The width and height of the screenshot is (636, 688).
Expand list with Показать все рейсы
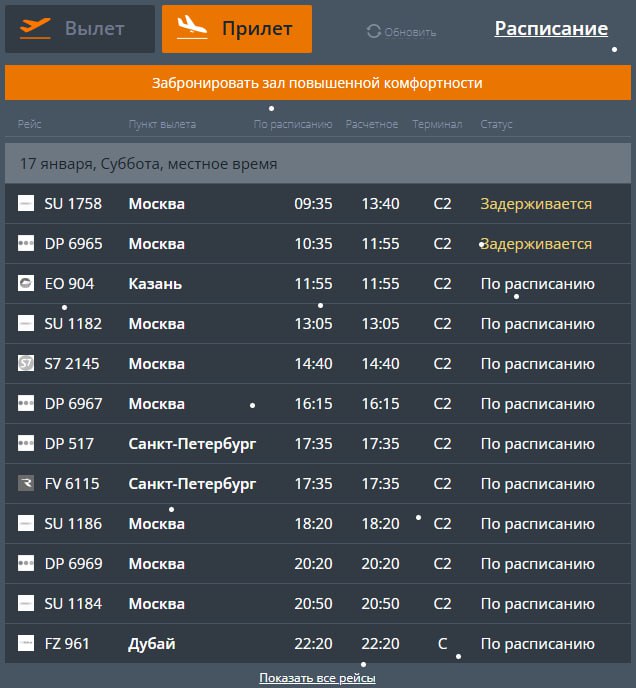pos(317,678)
